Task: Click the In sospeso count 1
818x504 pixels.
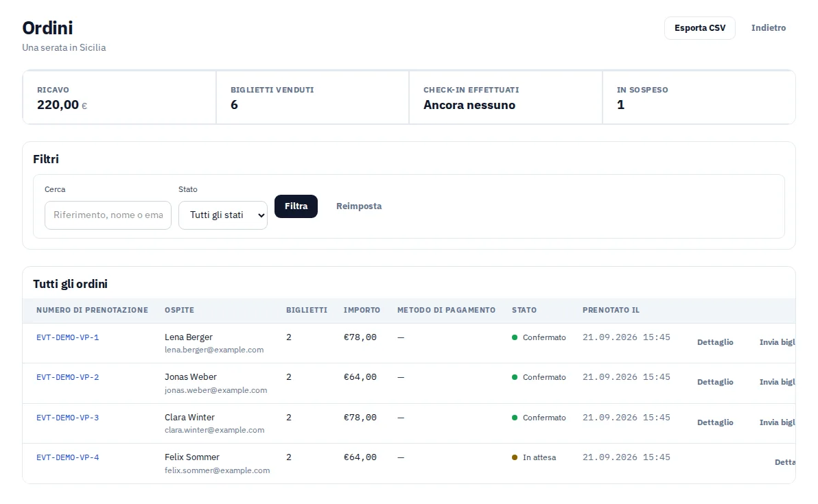Action: pos(621,106)
